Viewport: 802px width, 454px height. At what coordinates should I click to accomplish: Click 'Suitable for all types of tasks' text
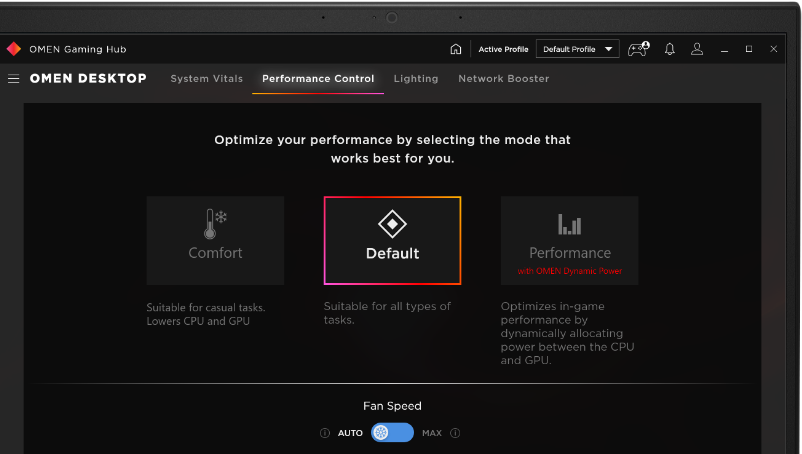click(387, 313)
